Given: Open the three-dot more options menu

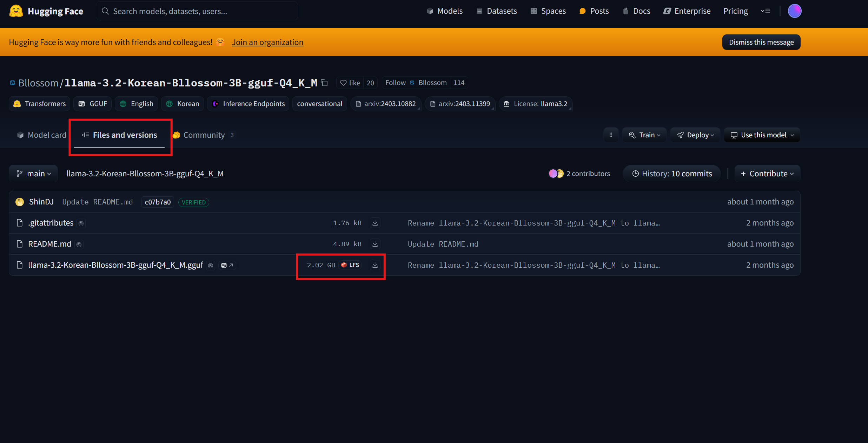Looking at the screenshot, I should point(611,135).
